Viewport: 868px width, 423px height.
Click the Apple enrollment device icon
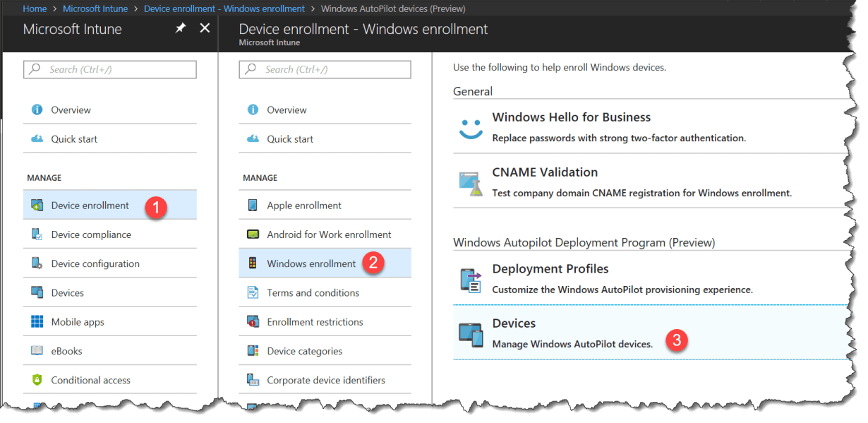[253, 205]
